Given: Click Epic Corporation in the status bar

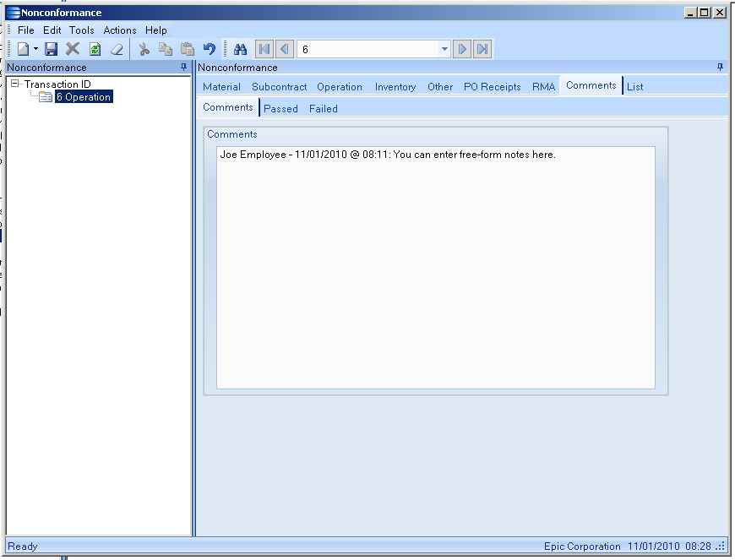Looking at the screenshot, I should pyautogui.click(x=582, y=546).
